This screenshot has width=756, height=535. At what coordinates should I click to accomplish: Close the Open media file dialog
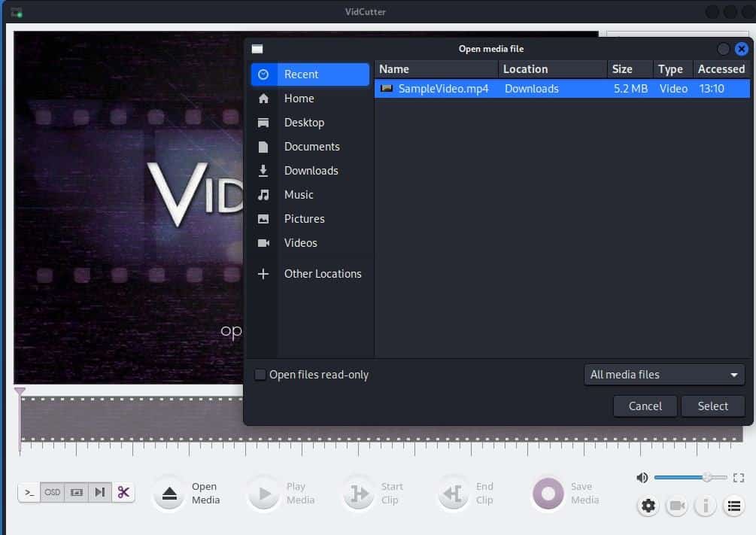coord(742,49)
